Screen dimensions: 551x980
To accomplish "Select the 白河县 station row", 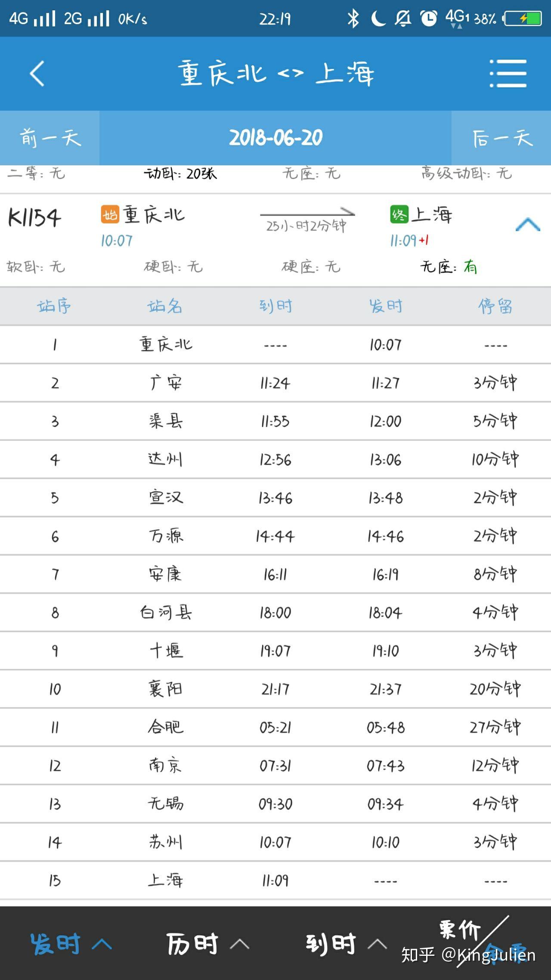I will point(275,613).
